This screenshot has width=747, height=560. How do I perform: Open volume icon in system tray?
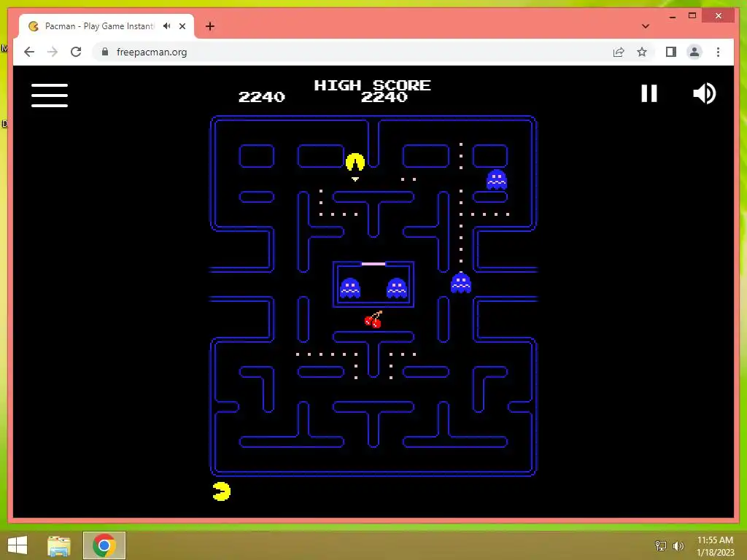678,545
